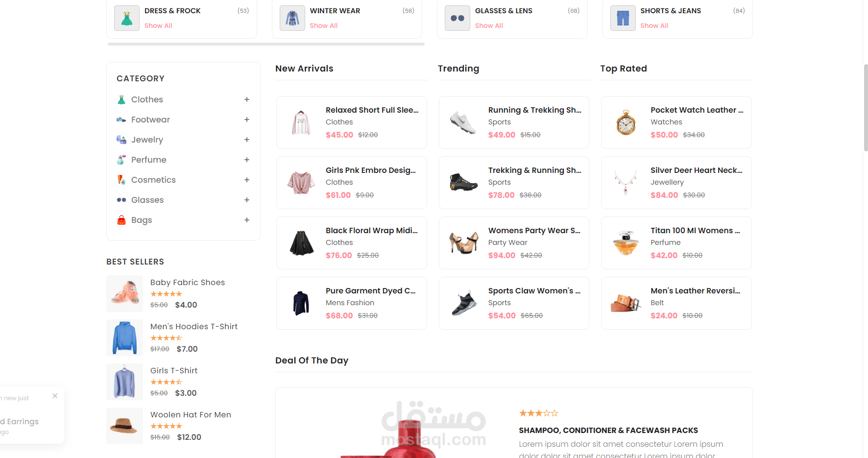The width and height of the screenshot is (868, 458).
Task: Click the Bags icon in category sidebar
Action: 121,220
